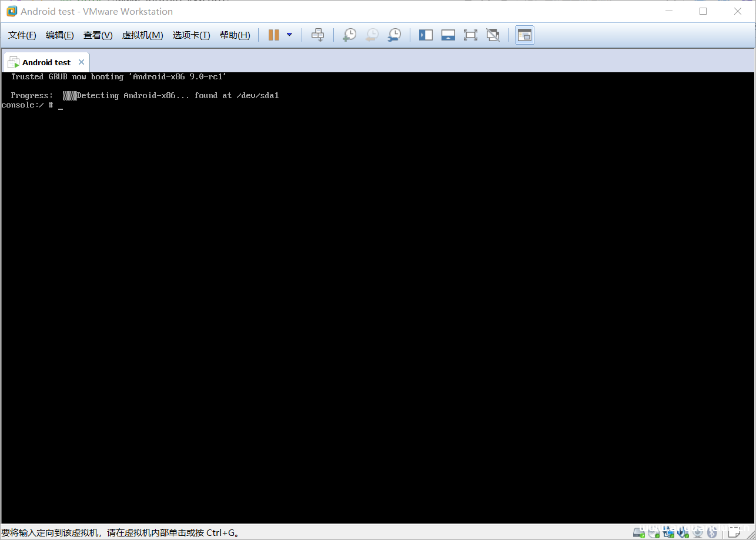Click the hard disk status icon

638,534
